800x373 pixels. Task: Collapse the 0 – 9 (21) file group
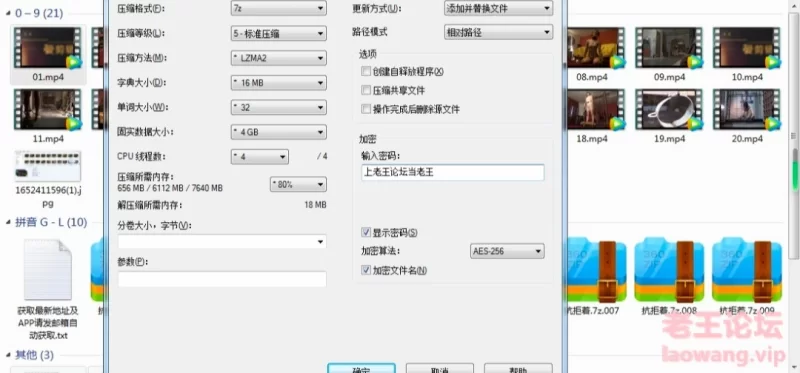click(8, 14)
